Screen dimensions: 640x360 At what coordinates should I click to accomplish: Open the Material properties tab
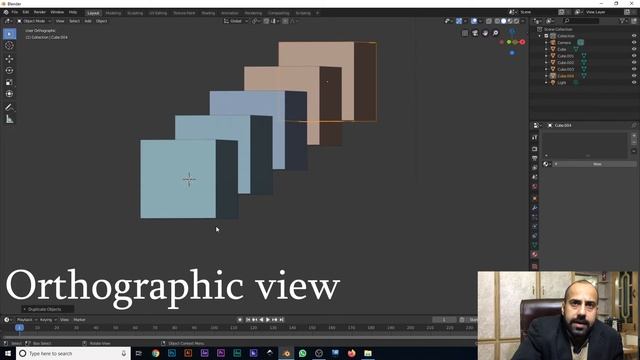(x=534, y=254)
